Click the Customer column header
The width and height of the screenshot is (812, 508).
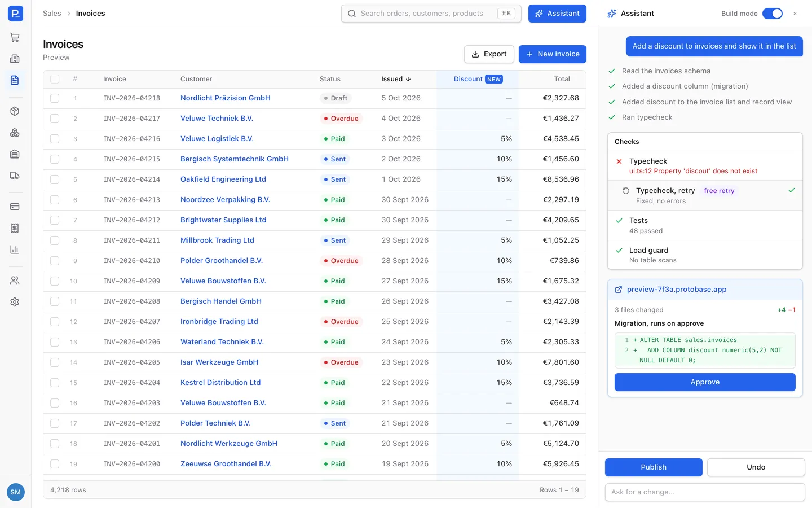(x=196, y=79)
